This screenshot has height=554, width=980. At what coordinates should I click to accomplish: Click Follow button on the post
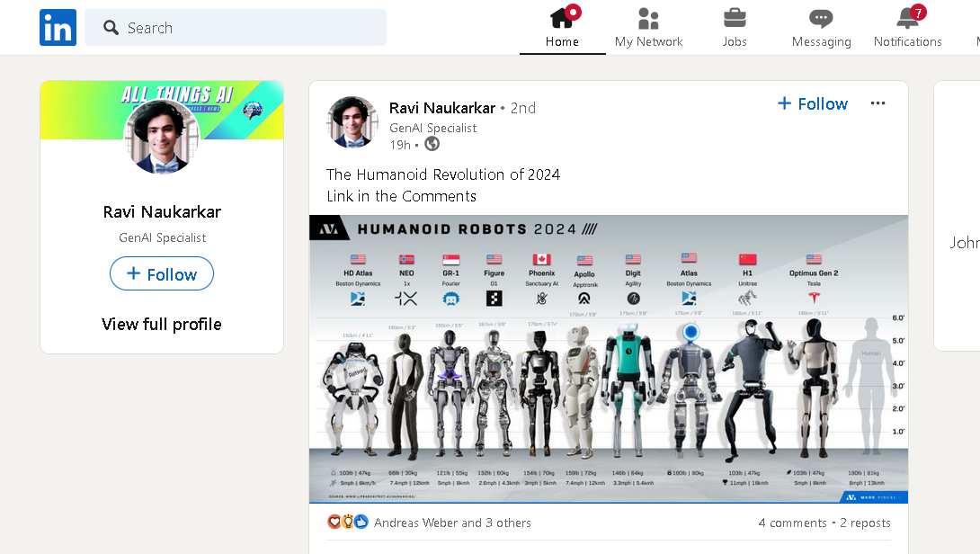click(x=813, y=103)
